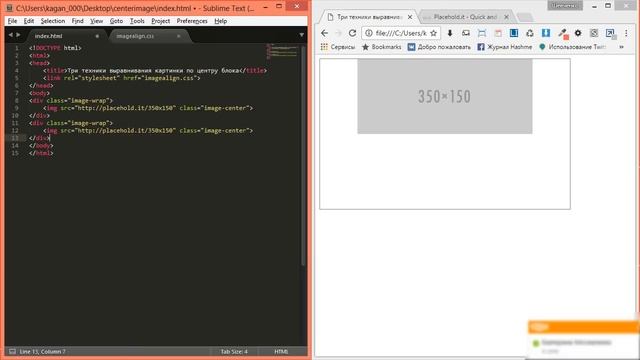
Task: Open the Selection menu
Action: coord(53,21)
